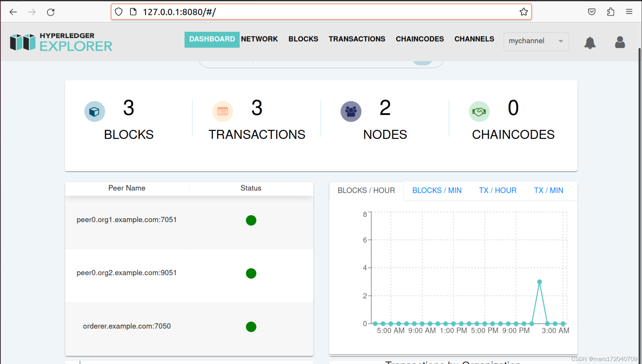The image size is (642, 364).
Task: Switch chart to BLOCKS / MIN
Action: pyautogui.click(x=437, y=191)
